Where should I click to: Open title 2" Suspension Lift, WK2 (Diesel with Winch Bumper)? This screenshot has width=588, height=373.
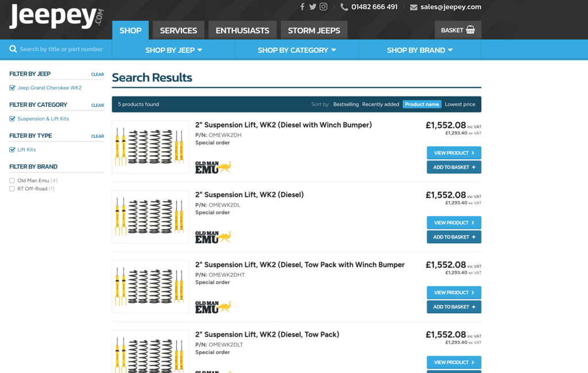pyautogui.click(x=284, y=125)
